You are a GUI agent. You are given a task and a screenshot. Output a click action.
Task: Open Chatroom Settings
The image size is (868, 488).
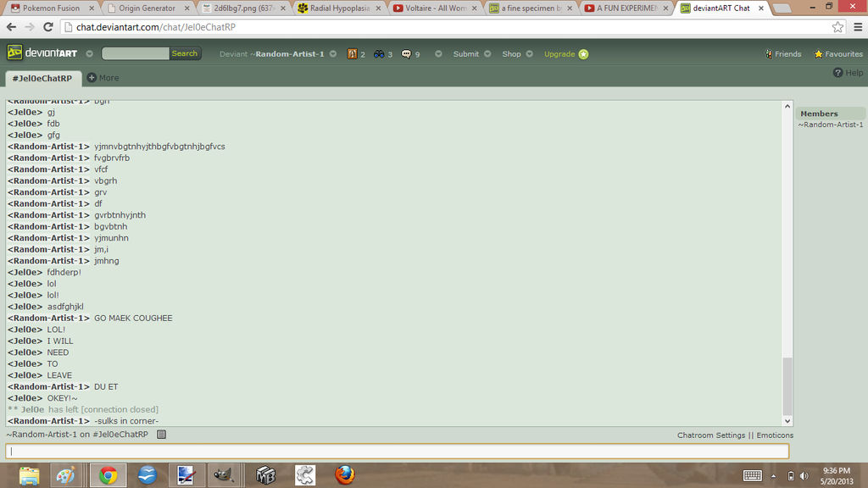click(x=711, y=435)
